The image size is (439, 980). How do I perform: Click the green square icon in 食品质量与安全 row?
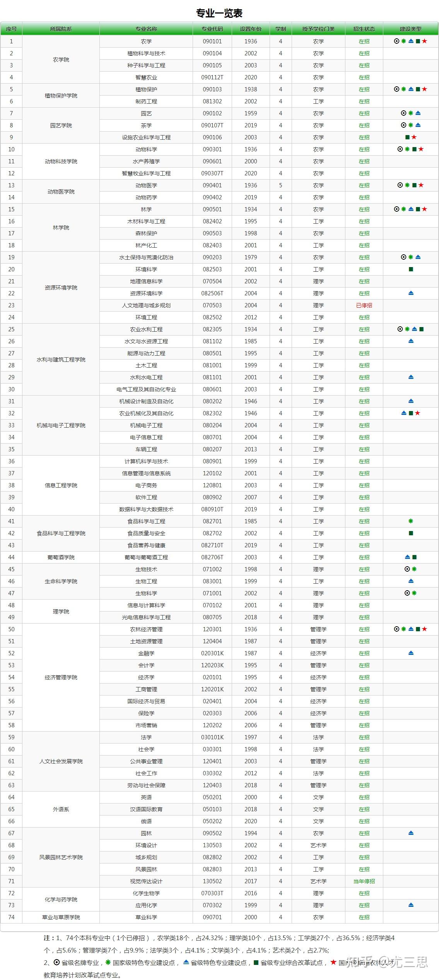pos(411,533)
